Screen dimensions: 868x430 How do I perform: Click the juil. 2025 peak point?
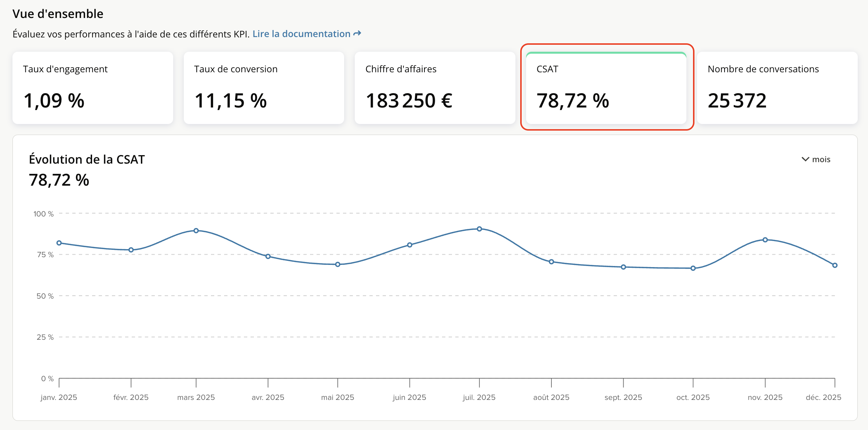pos(479,229)
